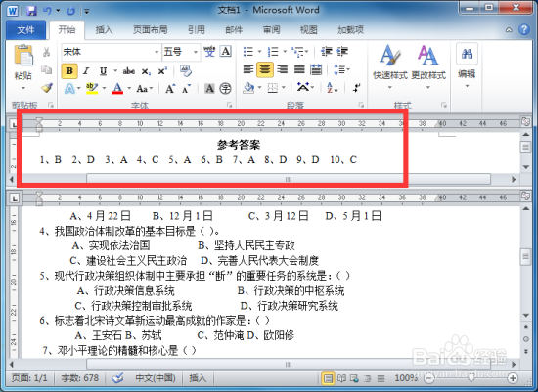
Task: Align text left
Action: pyautogui.click(x=248, y=69)
